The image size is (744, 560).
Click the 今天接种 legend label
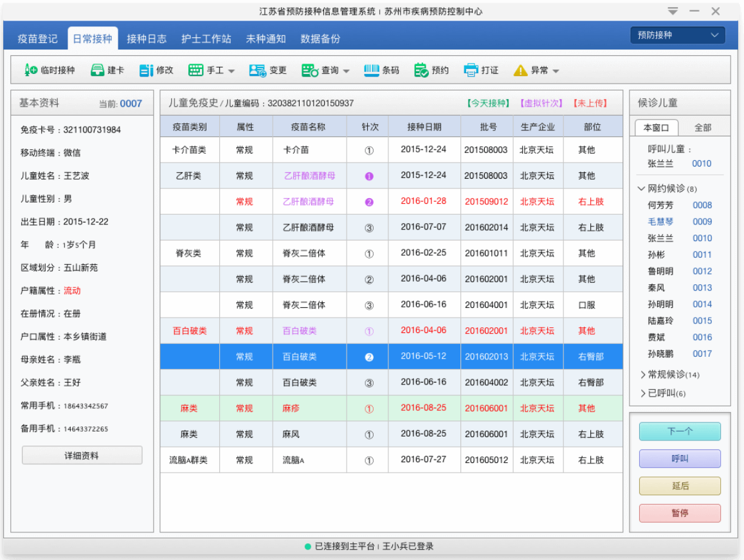tap(488, 104)
